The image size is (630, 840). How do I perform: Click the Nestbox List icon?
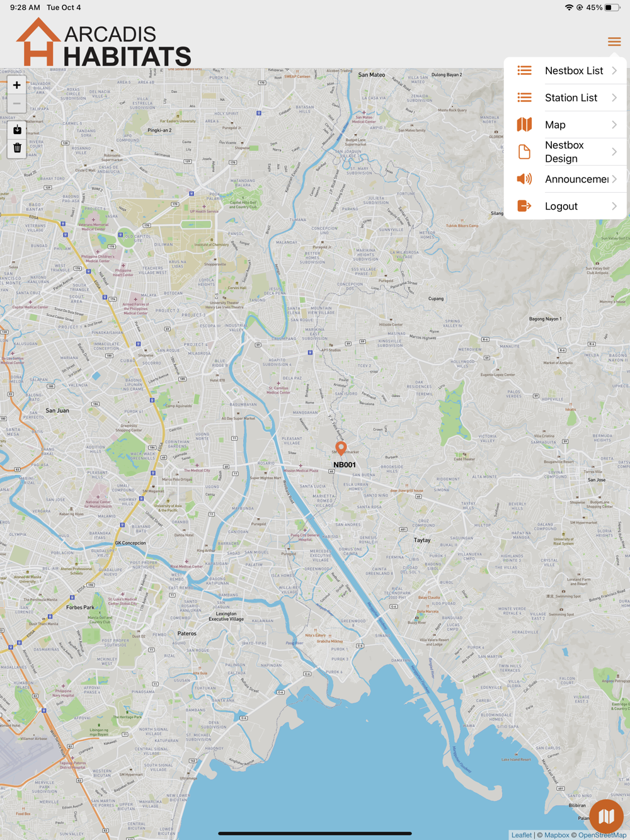(x=524, y=71)
